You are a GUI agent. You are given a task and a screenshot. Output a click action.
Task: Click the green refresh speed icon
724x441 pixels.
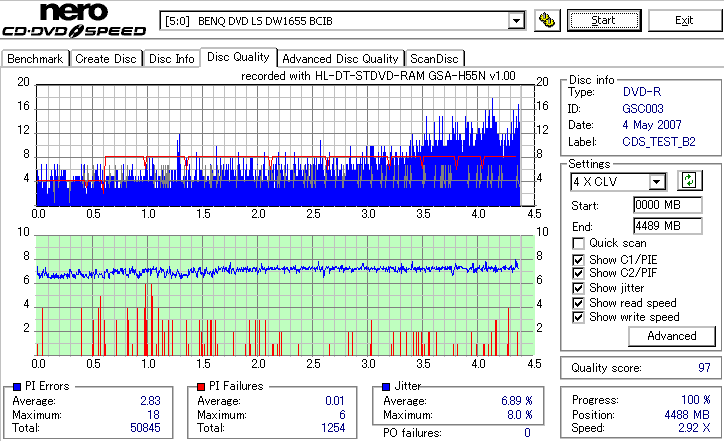pos(689,180)
